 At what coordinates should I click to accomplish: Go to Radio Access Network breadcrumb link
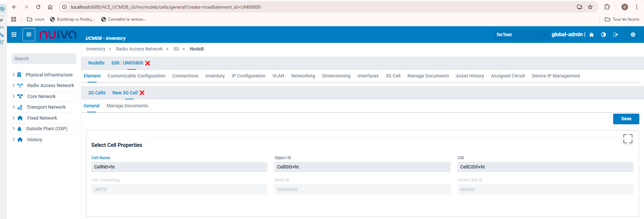point(139,49)
